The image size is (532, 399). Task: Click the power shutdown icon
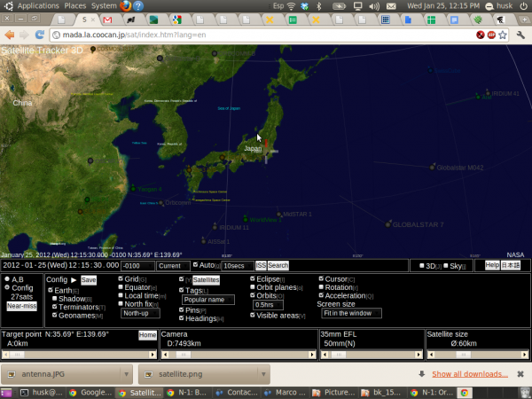pyautogui.click(x=523, y=6)
